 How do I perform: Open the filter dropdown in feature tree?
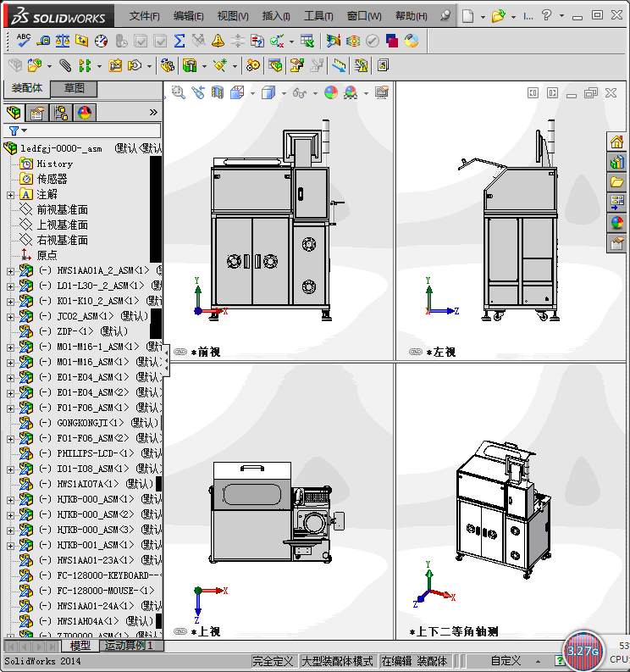24,131
